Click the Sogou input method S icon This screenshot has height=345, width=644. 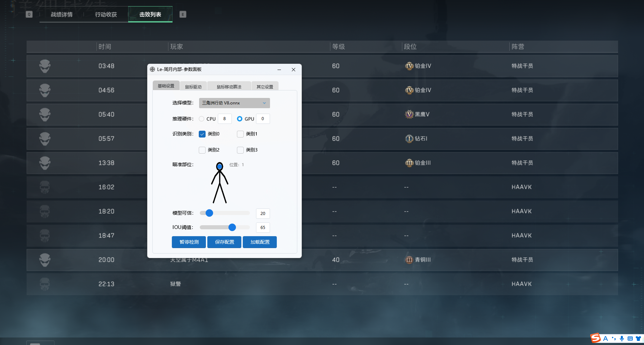(x=595, y=338)
